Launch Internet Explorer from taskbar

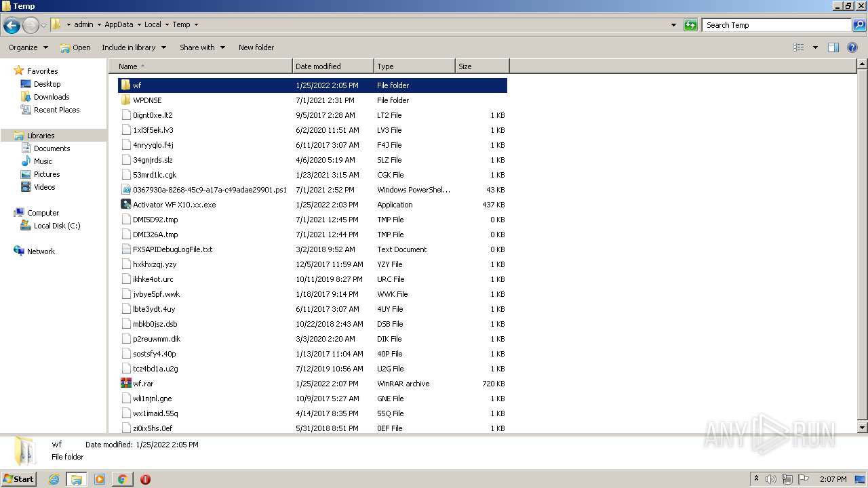pos(54,479)
